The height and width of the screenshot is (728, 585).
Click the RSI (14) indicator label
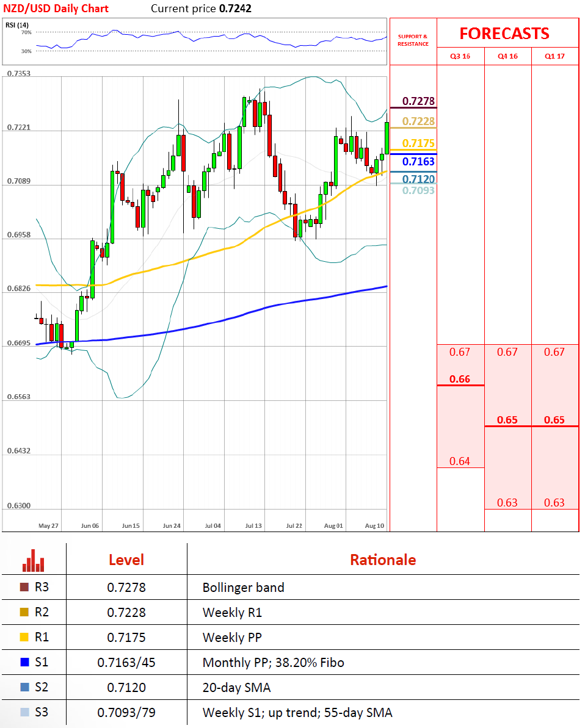click(x=16, y=25)
